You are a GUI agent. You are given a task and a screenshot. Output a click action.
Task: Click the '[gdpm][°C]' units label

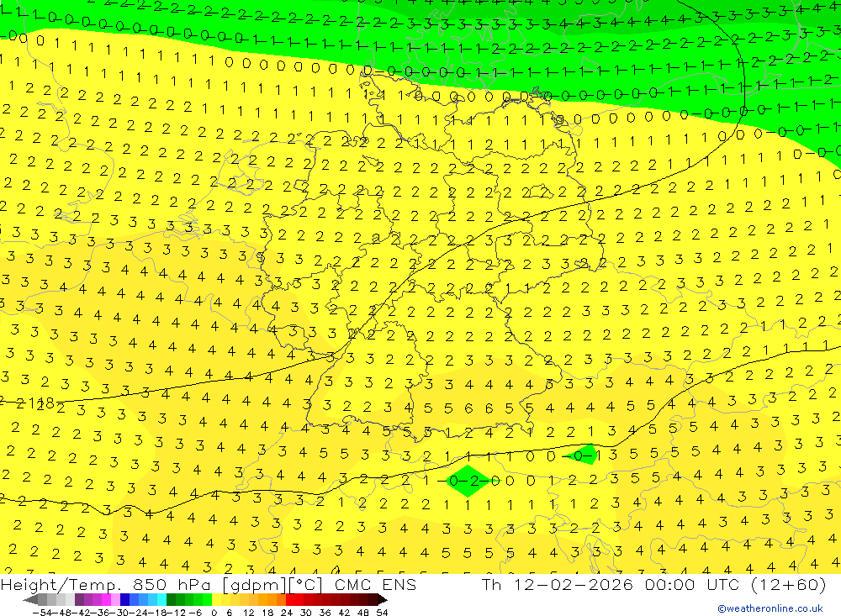(273, 584)
